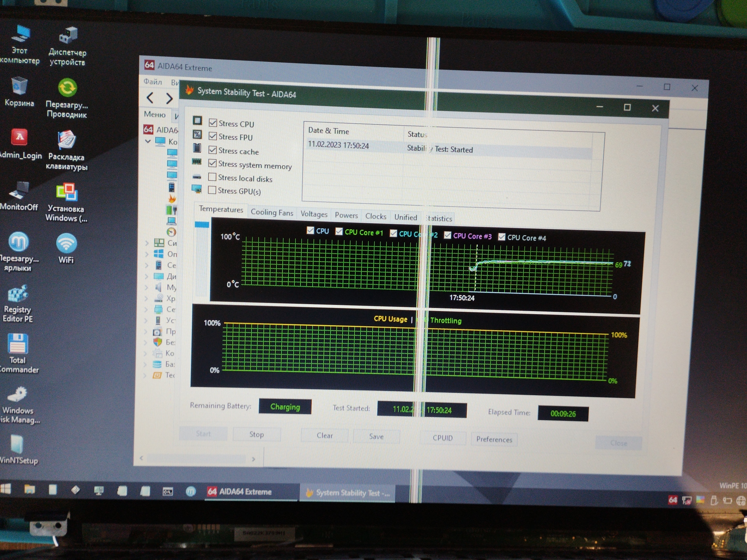Click the back arrow in AIDA64 Extreme
Screen dimensions: 747x560
[150, 97]
